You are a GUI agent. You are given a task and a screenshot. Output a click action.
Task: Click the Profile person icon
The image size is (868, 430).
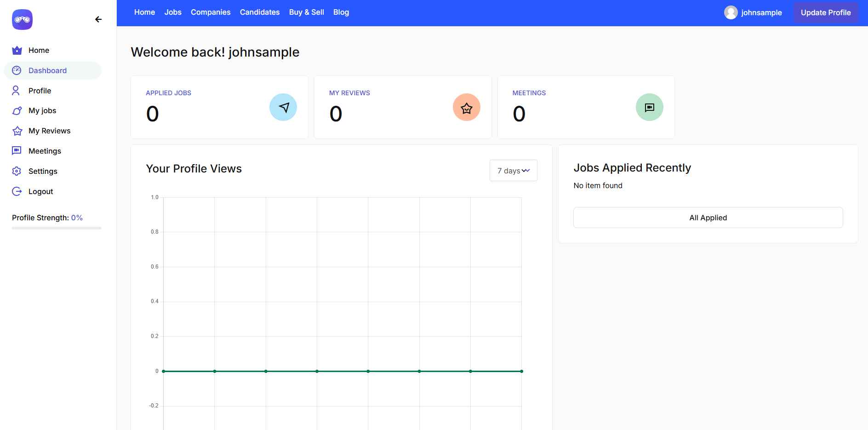(16, 91)
